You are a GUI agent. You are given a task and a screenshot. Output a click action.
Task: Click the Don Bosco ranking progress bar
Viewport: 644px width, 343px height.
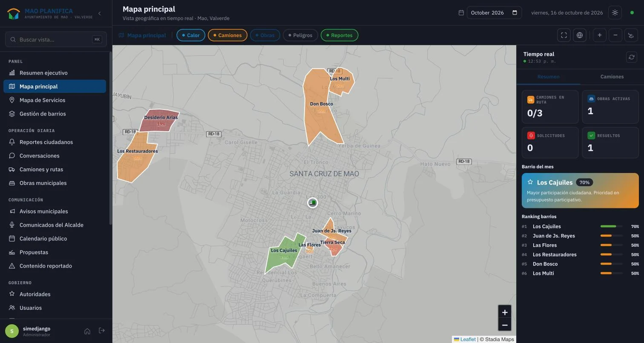(x=611, y=264)
